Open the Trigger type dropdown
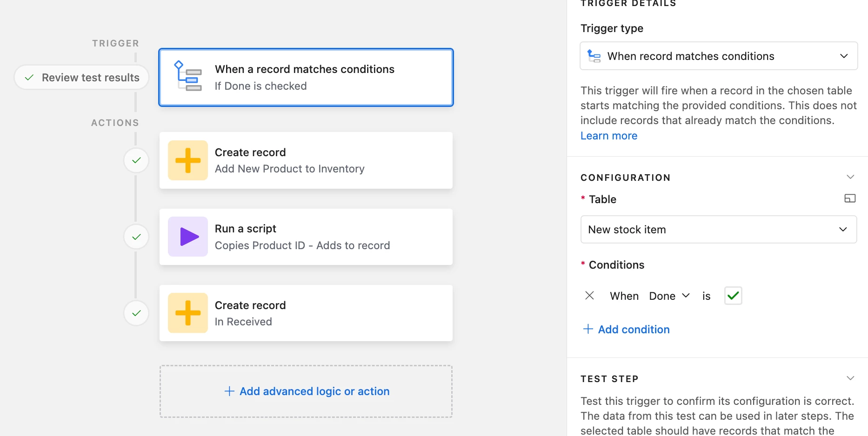Viewport: 868px width, 436px height. (719, 56)
